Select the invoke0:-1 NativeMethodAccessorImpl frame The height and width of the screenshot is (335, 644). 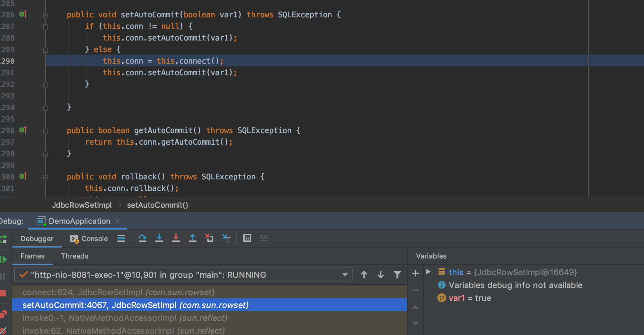(210, 318)
